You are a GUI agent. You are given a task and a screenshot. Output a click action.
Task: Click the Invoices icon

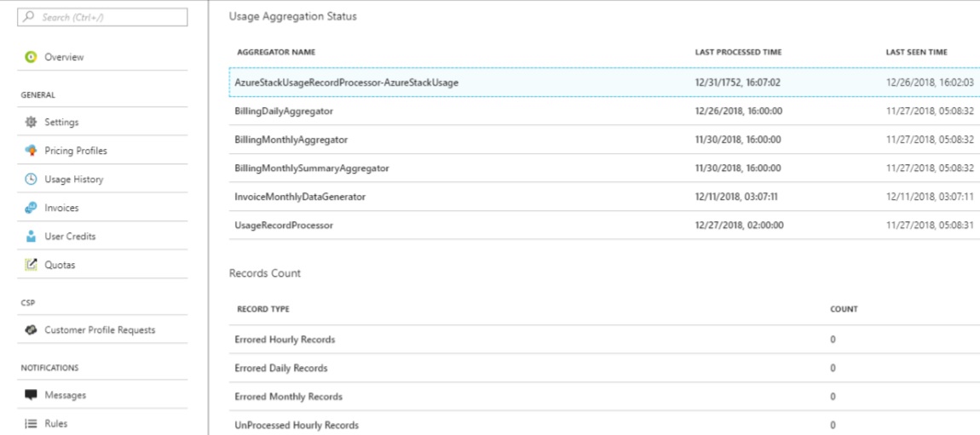[x=30, y=208]
